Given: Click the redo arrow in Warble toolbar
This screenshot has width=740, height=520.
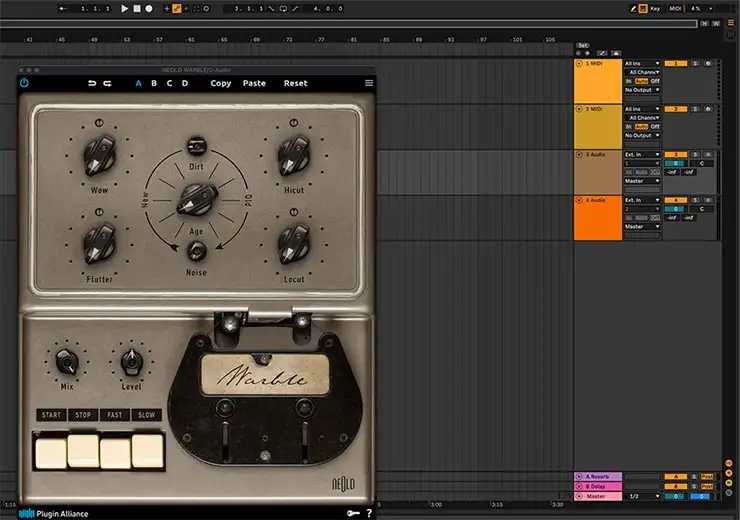Looking at the screenshot, I should (x=108, y=83).
